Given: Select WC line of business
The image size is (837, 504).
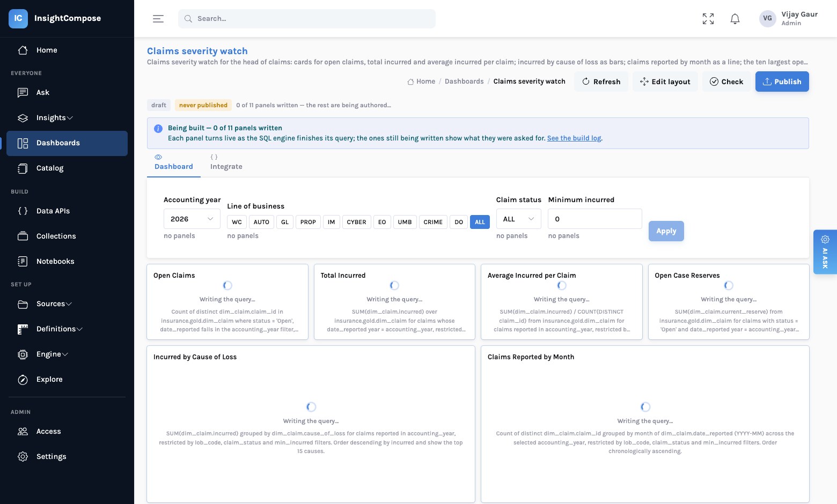Looking at the screenshot, I should coord(237,222).
